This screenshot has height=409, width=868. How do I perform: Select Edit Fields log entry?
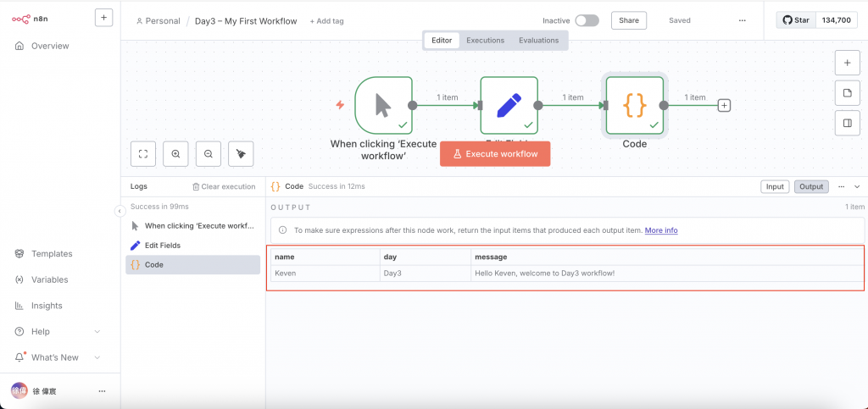point(192,246)
